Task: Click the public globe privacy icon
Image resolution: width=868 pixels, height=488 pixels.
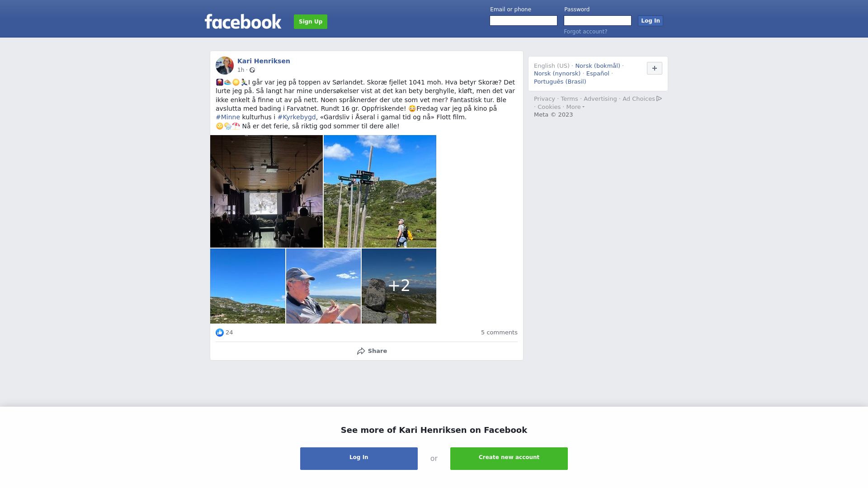Action: pos(252,70)
